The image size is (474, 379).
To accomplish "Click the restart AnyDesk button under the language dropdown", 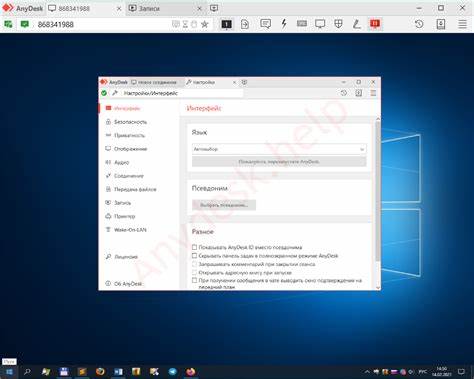I will (279, 162).
